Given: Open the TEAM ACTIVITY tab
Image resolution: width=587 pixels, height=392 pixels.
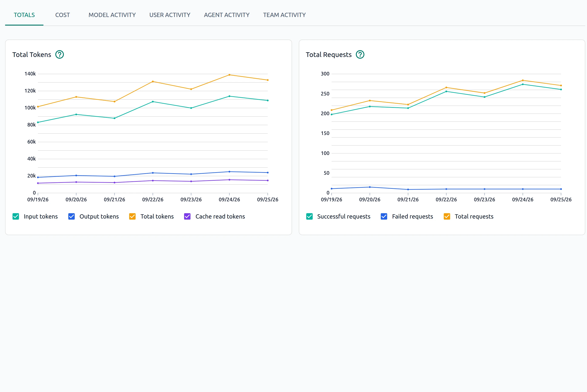Looking at the screenshot, I should pos(284,15).
